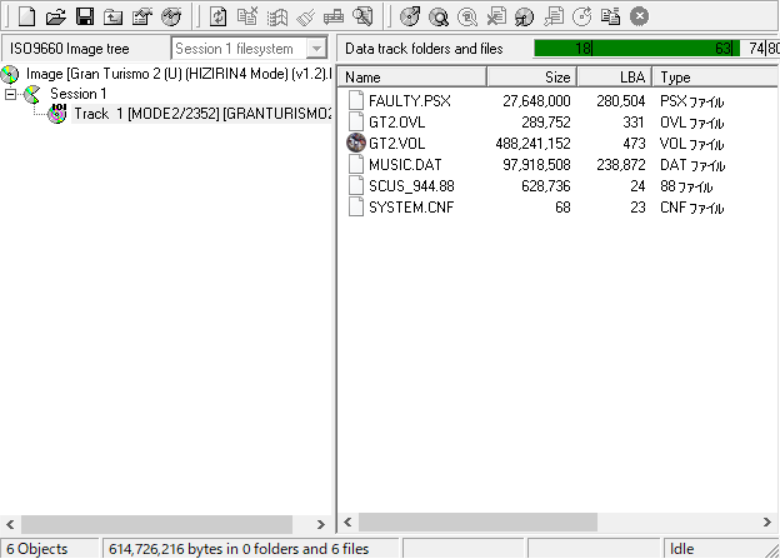
Task: Click the Save floppy disk icon
Action: [x=85, y=16]
